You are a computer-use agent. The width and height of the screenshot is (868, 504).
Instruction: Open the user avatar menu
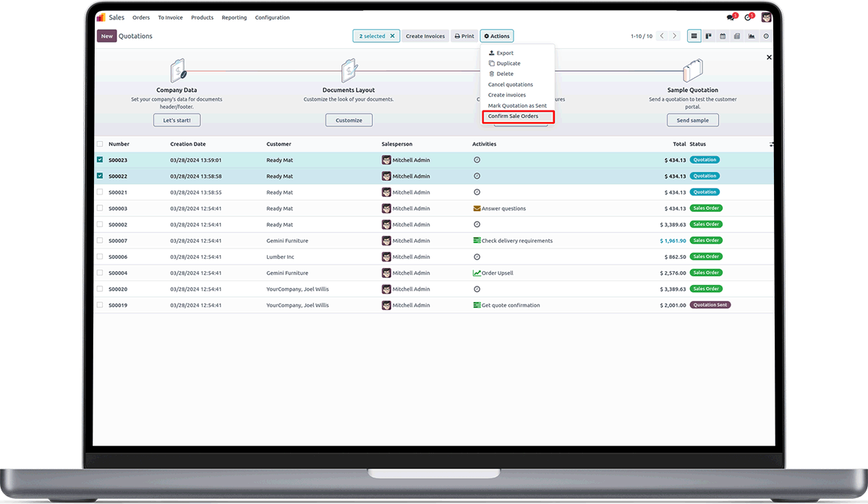[x=767, y=17]
